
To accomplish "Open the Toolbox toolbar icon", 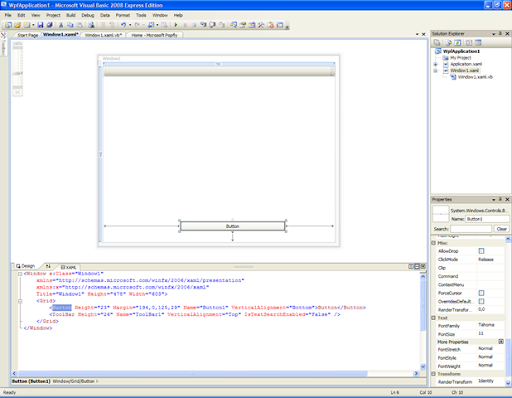I will (261, 25).
